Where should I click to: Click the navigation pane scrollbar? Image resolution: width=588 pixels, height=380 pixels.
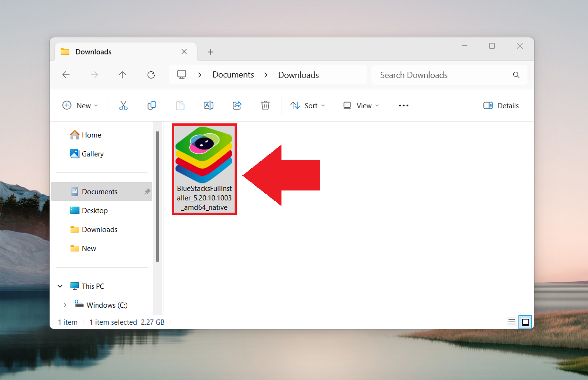pos(158,196)
